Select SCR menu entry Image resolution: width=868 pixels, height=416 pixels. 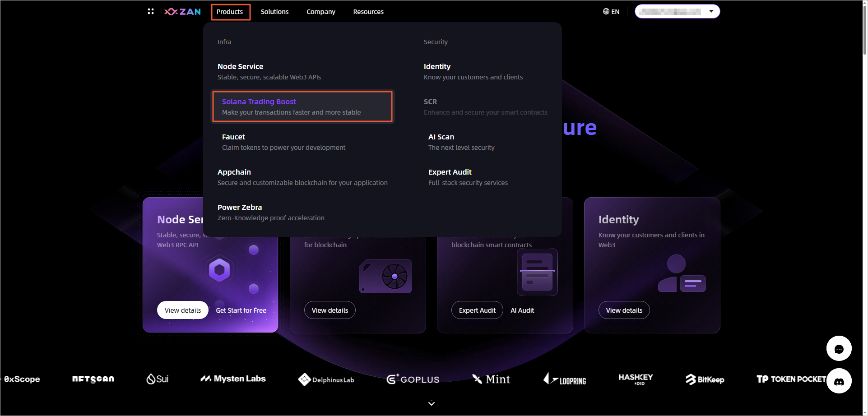[485, 106]
